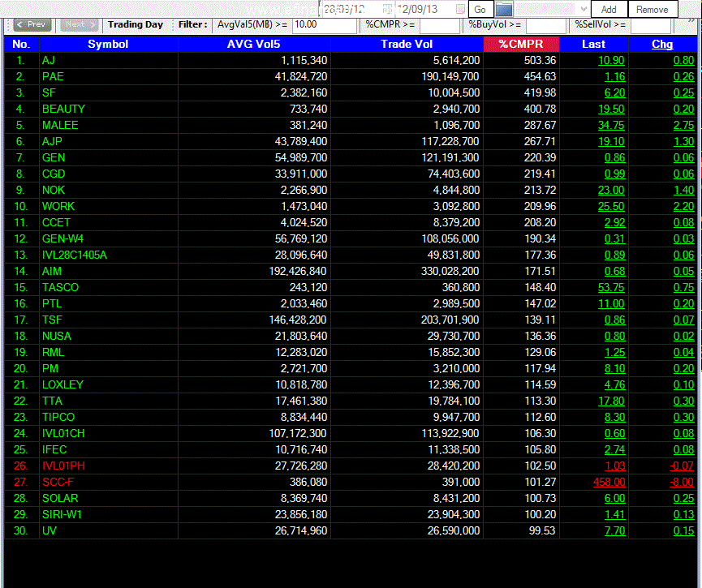702x588 pixels.
Task: Open PAE last price 1.16 link
Action: (614, 76)
